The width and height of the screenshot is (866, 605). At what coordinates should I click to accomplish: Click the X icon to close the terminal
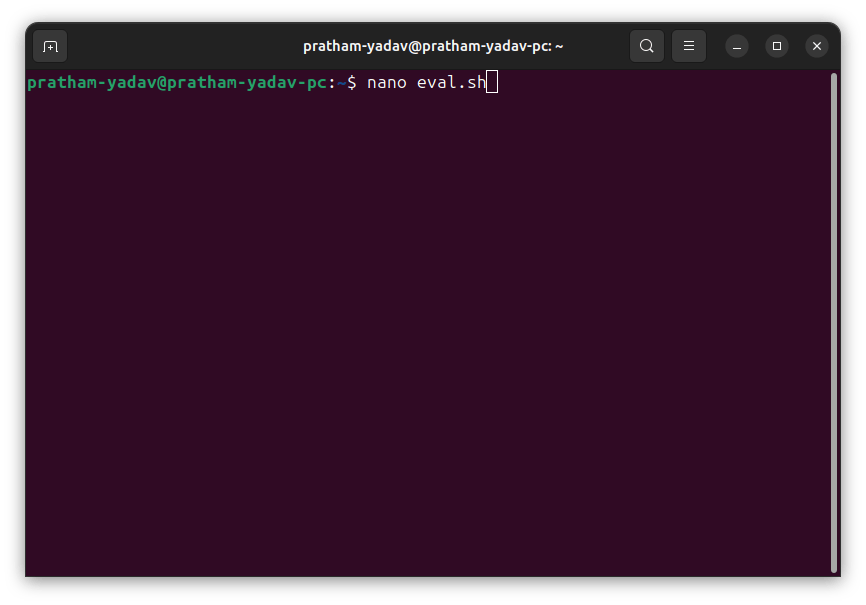pos(817,46)
